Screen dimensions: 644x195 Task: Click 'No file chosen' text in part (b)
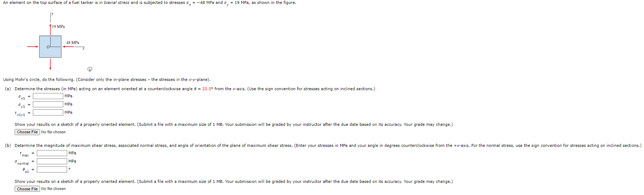(x=54, y=189)
